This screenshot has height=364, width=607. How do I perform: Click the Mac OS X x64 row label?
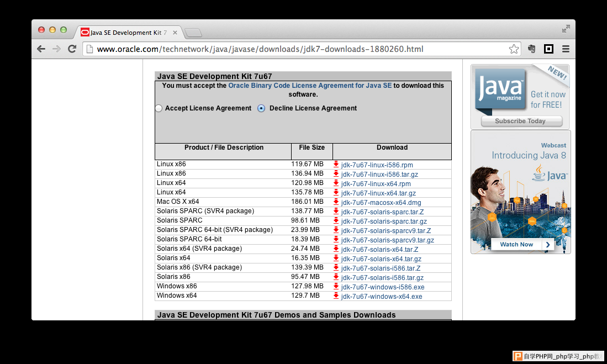coord(178,202)
